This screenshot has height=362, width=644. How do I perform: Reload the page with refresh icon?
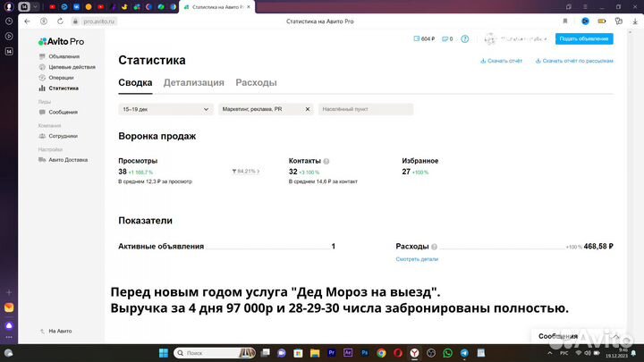point(60,21)
